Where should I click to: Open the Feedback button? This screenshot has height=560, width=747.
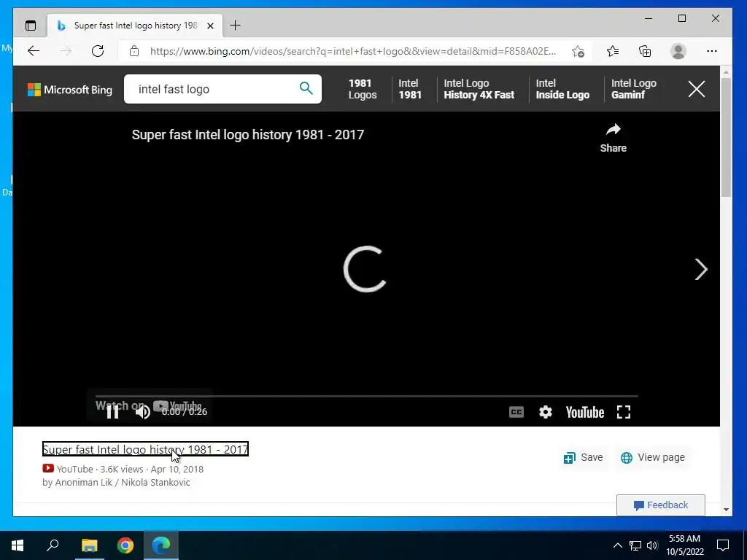coord(661,505)
